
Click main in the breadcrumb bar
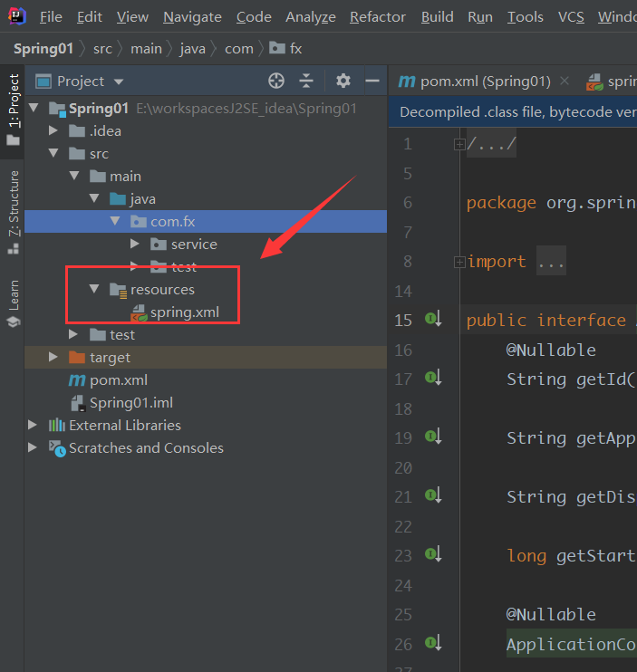tap(146, 48)
